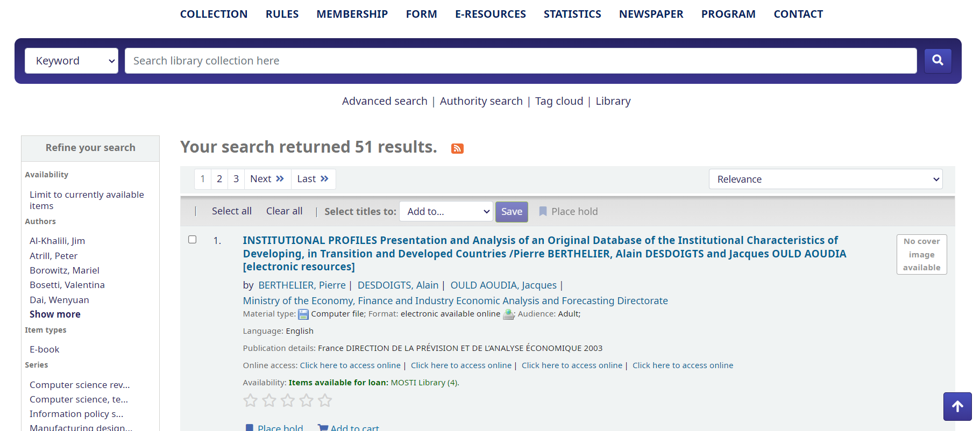Expand the Add to... dropdown

446,212
